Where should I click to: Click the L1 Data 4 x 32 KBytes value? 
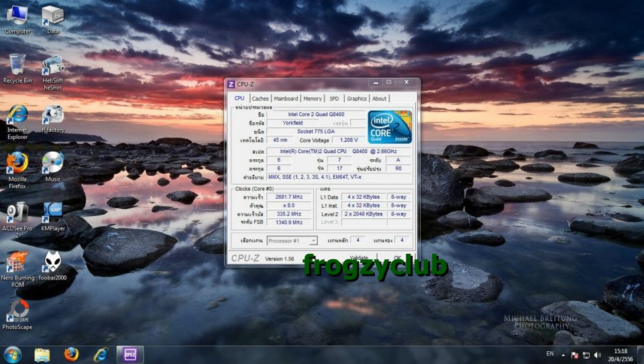tap(364, 197)
